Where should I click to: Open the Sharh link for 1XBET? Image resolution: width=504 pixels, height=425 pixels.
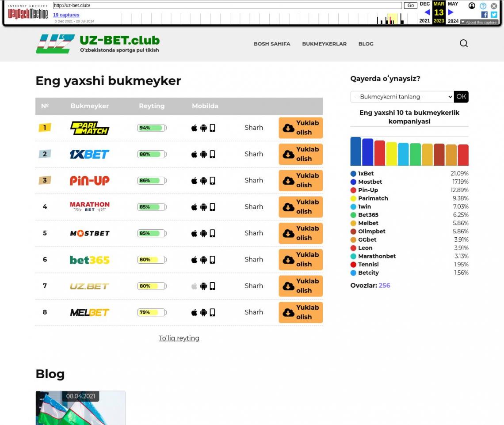(x=254, y=154)
